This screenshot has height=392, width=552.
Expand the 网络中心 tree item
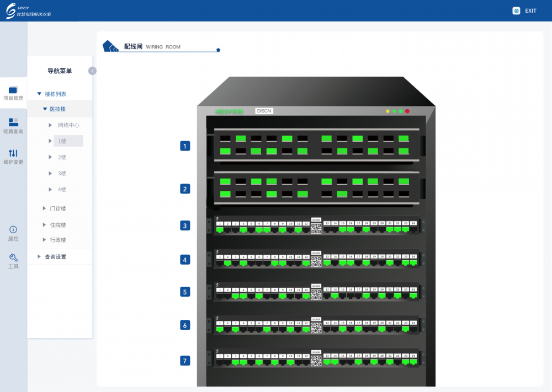click(x=50, y=125)
